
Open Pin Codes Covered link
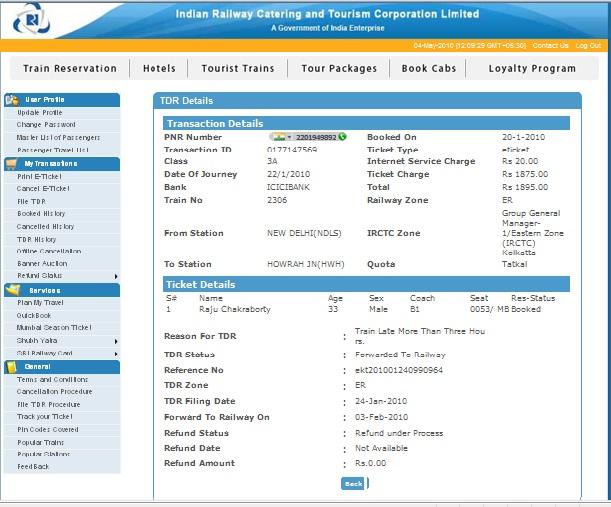pyautogui.click(x=48, y=429)
